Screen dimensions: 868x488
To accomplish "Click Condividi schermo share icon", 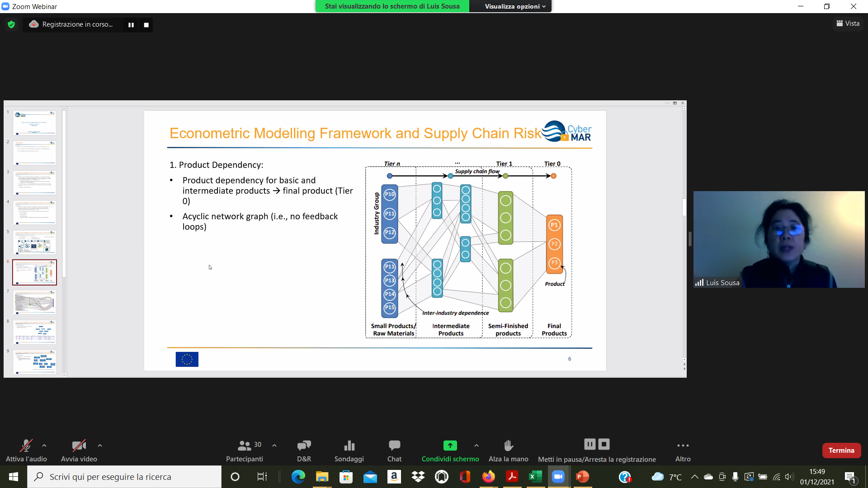I will (x=450, y=446).
